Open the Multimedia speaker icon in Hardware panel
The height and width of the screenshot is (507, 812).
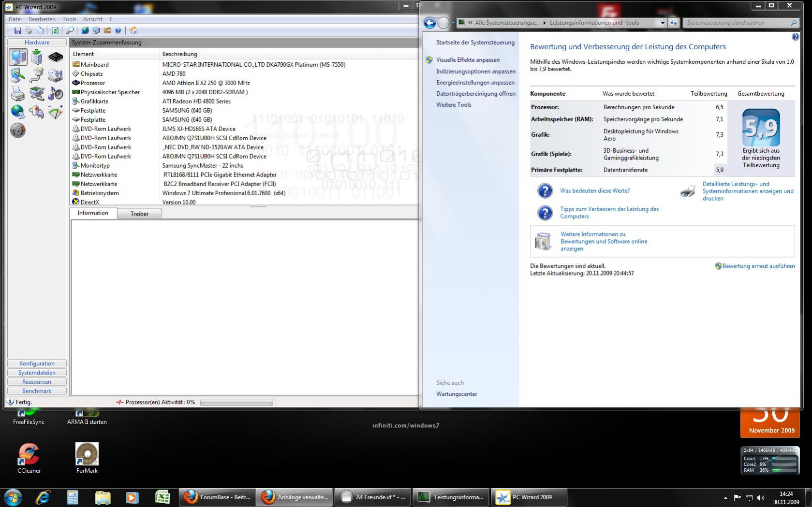[55, 94]
